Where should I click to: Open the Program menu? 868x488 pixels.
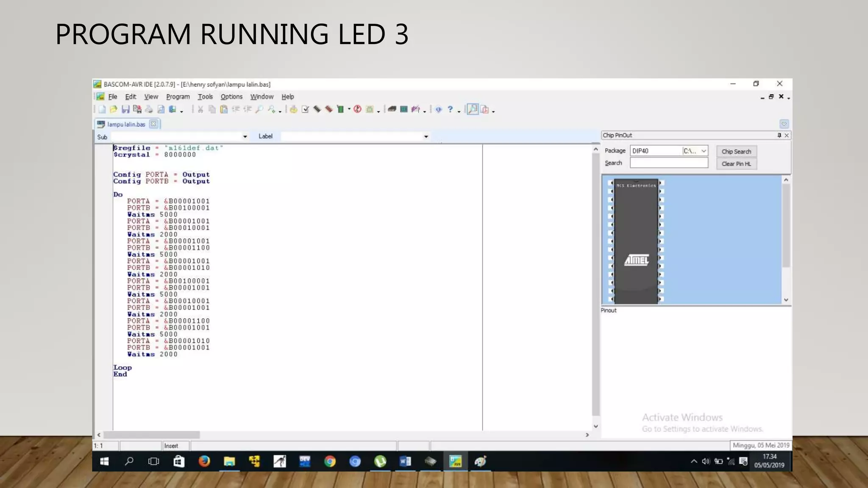click(x=178, y=97)
